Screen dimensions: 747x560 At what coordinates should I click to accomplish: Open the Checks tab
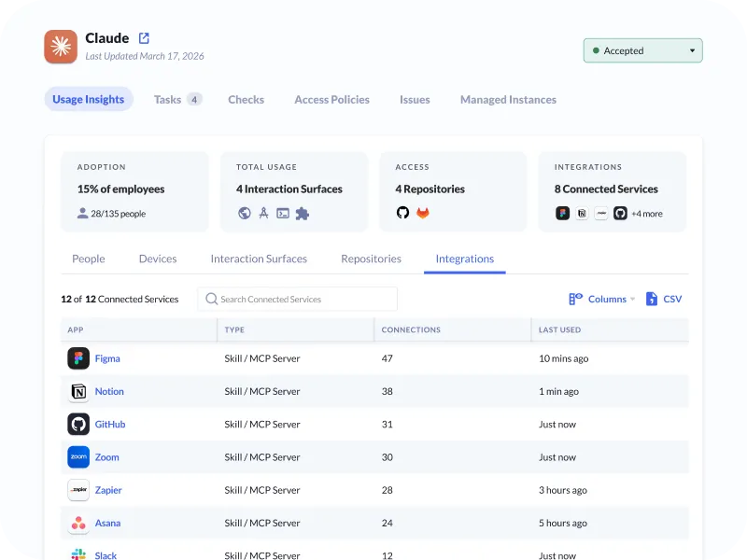point(246,100)
